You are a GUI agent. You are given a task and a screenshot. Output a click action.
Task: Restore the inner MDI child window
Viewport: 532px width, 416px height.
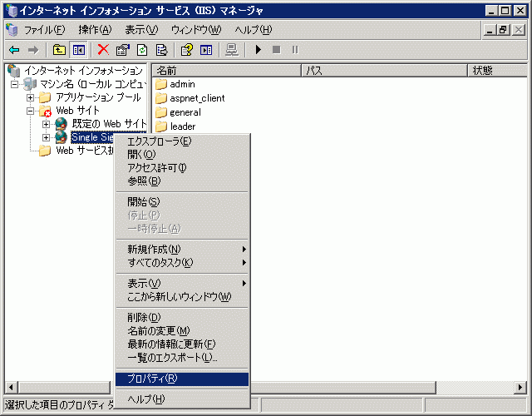[503, 30]
